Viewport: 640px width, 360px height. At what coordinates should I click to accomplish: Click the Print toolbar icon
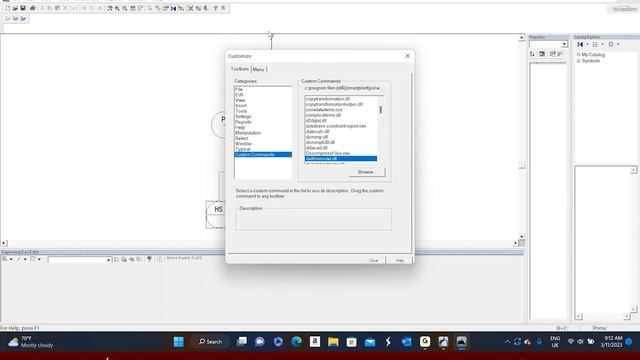32,8
